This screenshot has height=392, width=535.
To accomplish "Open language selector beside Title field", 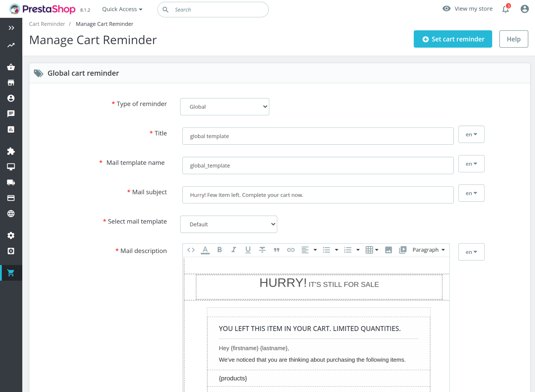I will (471, 134).
